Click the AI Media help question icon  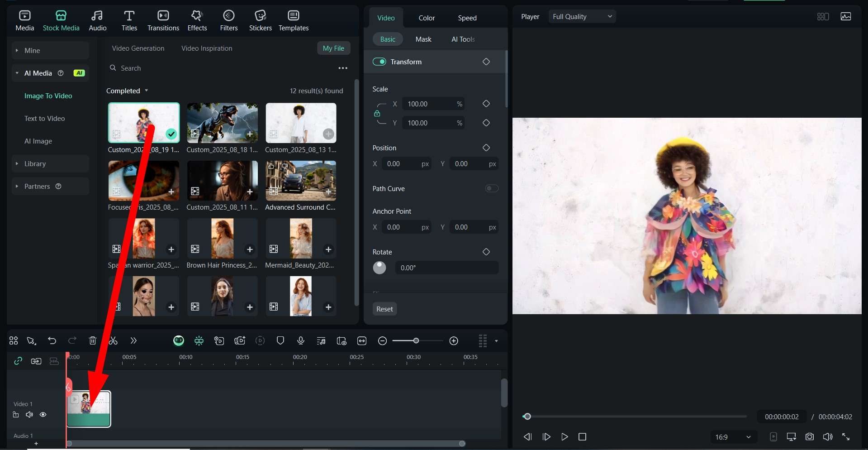tap(61, 73)
